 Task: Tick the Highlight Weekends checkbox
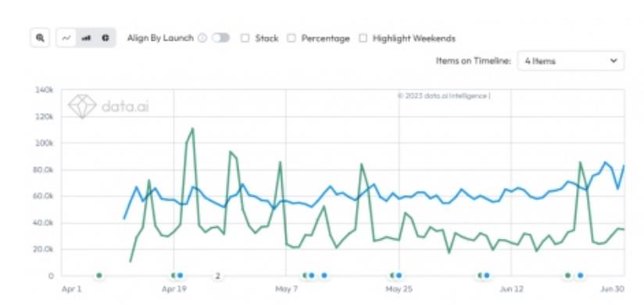pyautogui.click(x=363, y=38)
